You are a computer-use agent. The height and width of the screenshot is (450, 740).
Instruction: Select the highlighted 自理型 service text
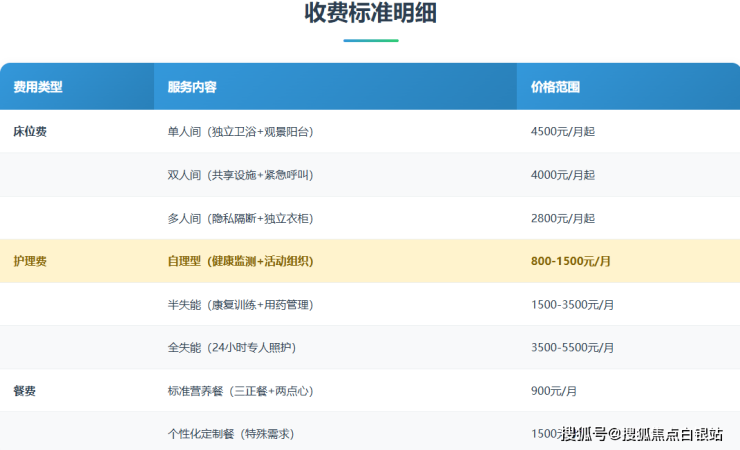[240, 261]
